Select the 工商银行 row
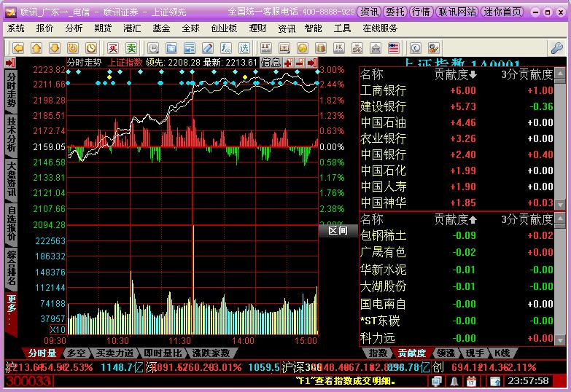This screenshot has height=392, width=571. pos(457,90)
